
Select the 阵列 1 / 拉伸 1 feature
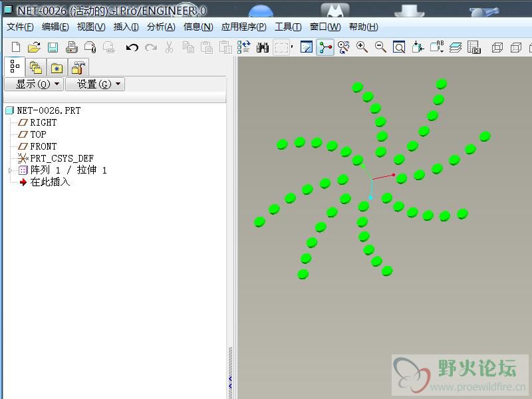[x=68, y=170]
